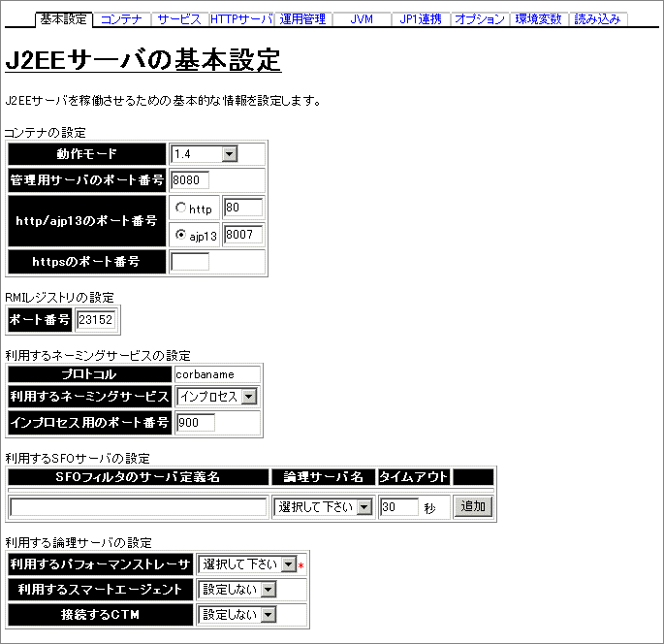Open the JVM tab

tap(362, 19)
